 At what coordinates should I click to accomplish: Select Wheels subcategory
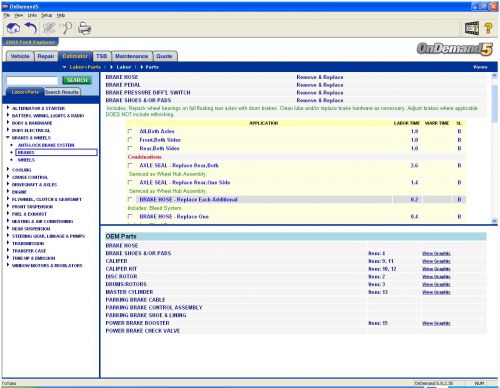[x=26, y=160]
